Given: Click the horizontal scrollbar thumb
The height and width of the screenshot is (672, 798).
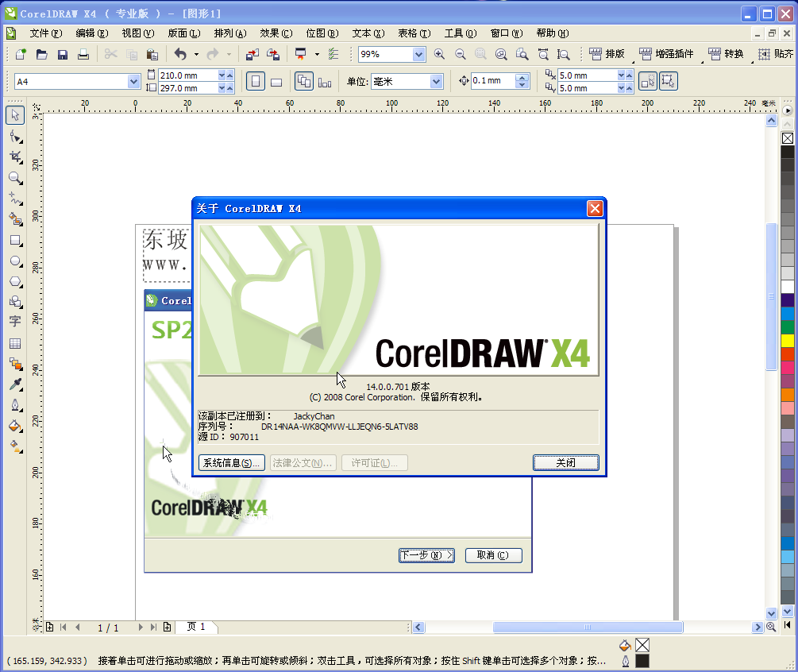Looking at the screenshot, I should point(588,628).
